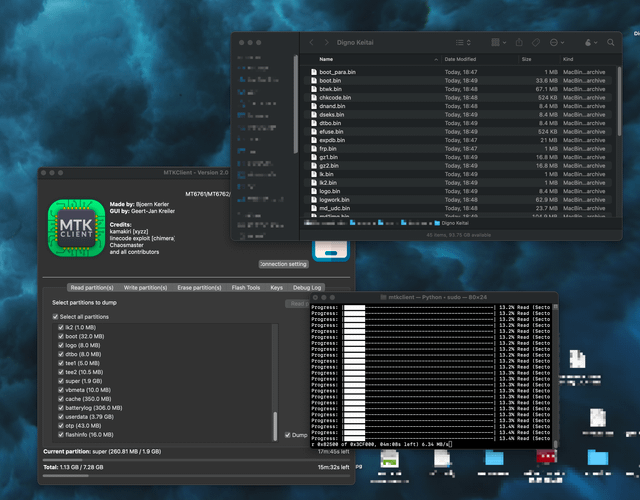
Task: Open the green spreadsheet file on the desktop
Action: (389, 458)
